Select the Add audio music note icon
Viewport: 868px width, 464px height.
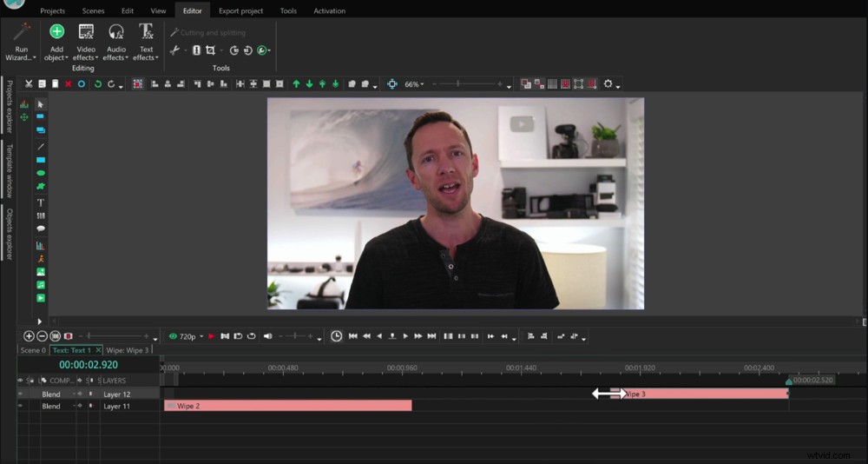[x=41, y=285]
